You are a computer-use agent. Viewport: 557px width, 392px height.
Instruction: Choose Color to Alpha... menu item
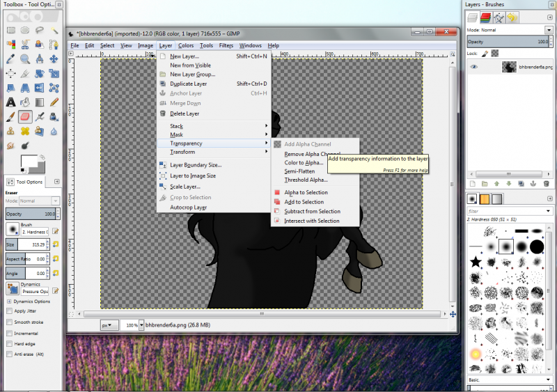coord(315,163)
